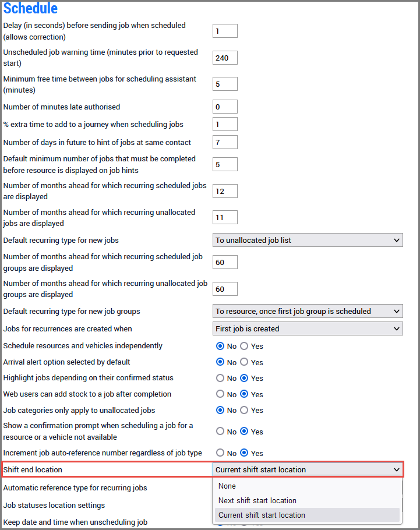Set Increment job auto-reference number to No
Screen dimensions: 420x530
pyautogui.click(x=220, y=453)
